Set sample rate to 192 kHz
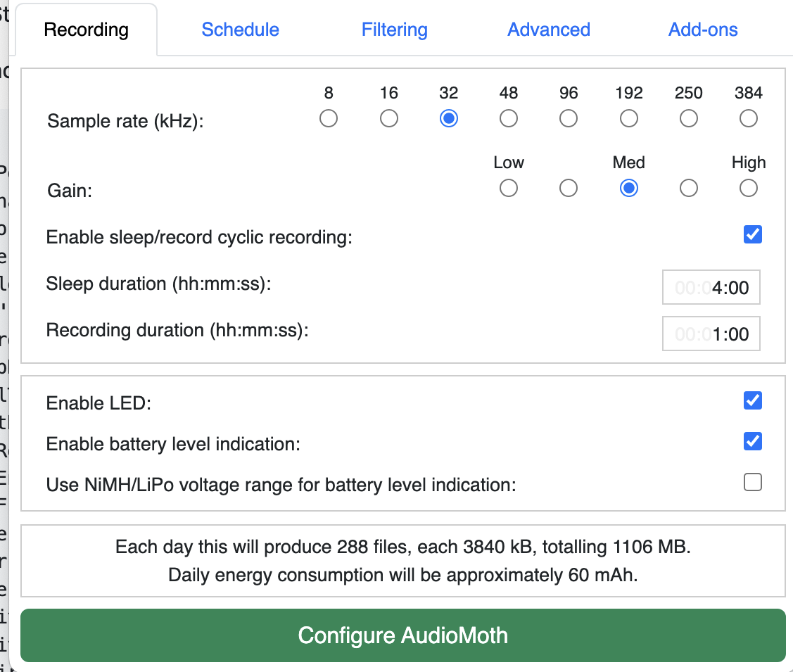793x672 pixels. point(628,119)
